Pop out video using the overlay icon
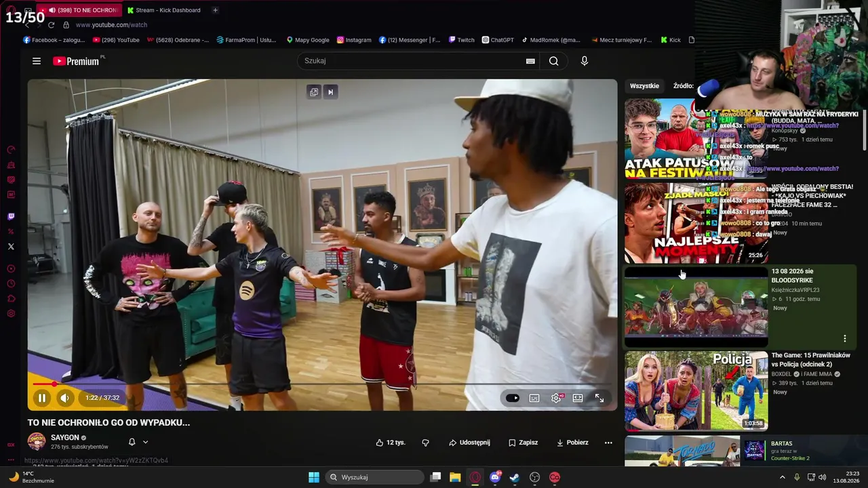This screenshot has height=488, width=868. (x=314, y=92)
